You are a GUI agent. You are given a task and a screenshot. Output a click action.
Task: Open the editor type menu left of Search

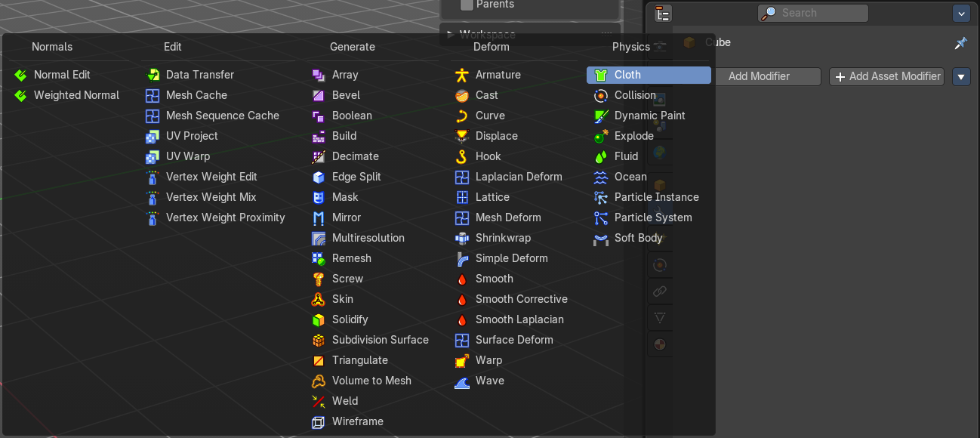coord(663,14)
